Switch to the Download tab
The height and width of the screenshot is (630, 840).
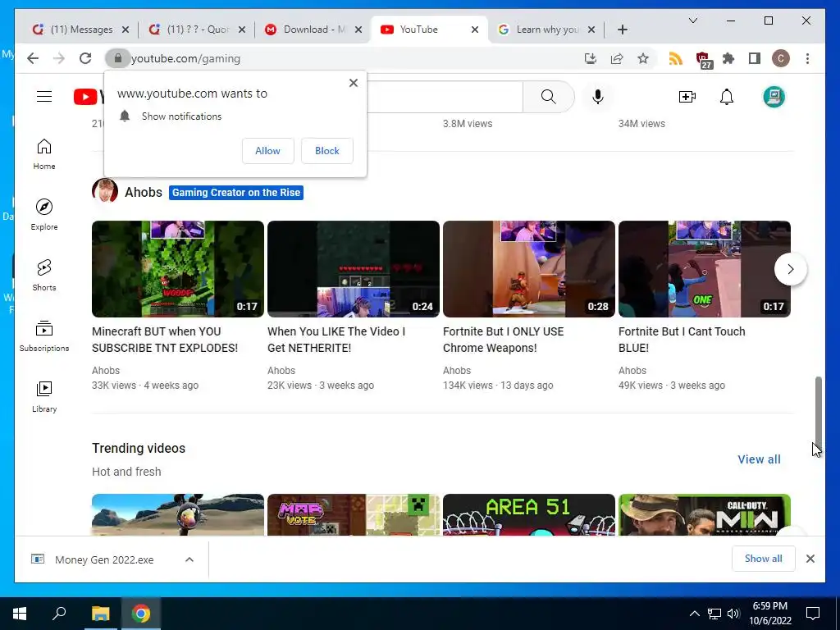pyautogui.click(x=314, y=30)
